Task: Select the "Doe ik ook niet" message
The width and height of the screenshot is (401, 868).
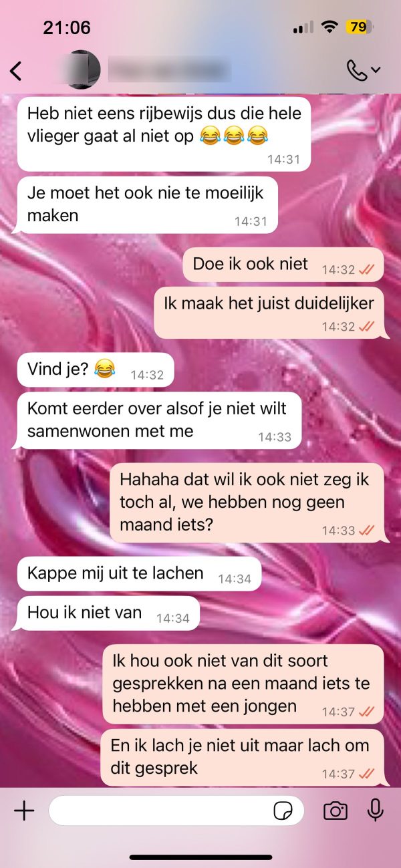Action: tap(283, 265)
